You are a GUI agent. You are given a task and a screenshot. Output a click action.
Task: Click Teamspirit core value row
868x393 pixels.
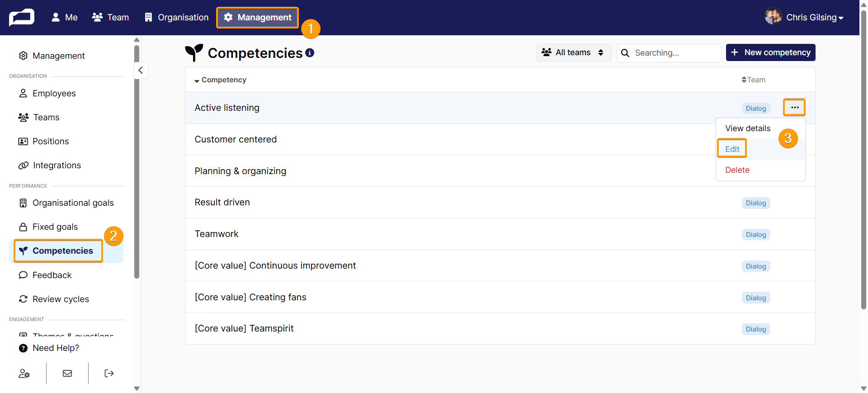point(500,328)
